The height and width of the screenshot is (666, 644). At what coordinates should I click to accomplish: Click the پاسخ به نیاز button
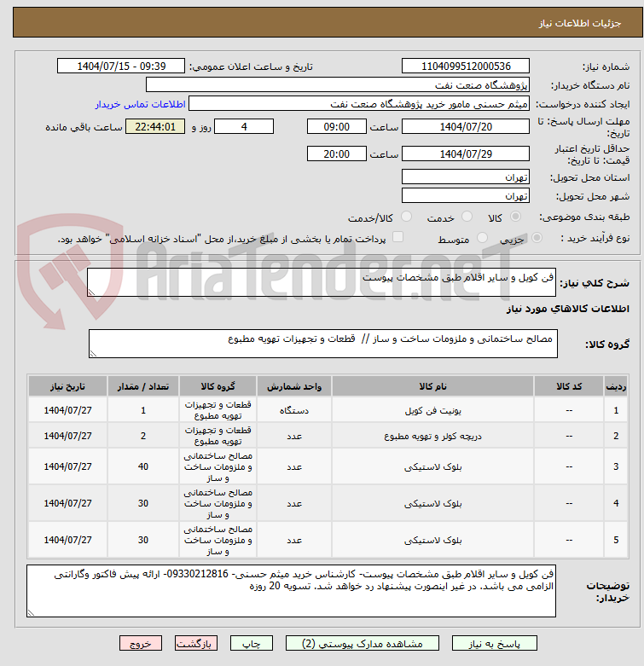pos(494,644)
